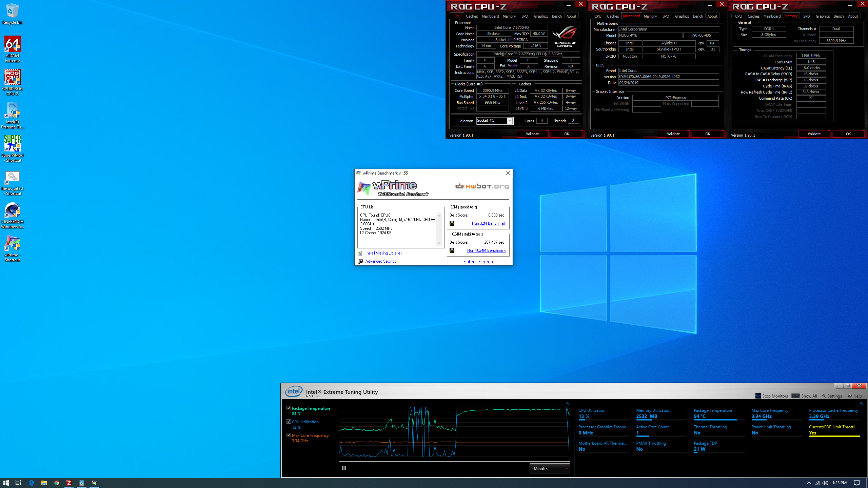Click the wrench icon above the XTU monitor values
Image resolution: width=868 pixels, height=488 pixels.
click(861, 403)
